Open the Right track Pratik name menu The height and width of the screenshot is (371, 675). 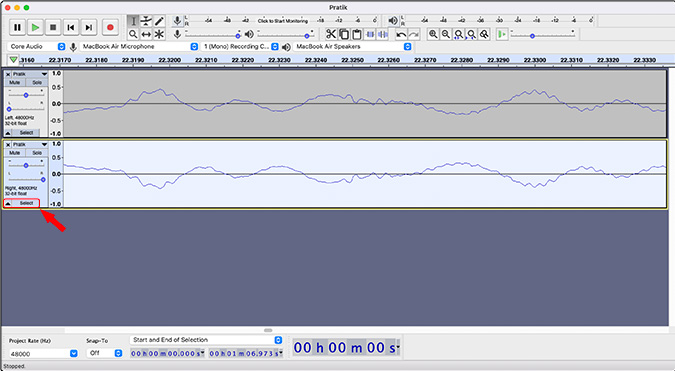tap(30, 145)
